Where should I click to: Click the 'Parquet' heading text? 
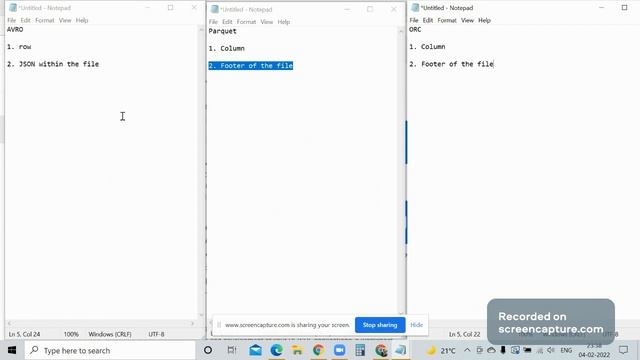pyautogui.click(x=222, y=31)
